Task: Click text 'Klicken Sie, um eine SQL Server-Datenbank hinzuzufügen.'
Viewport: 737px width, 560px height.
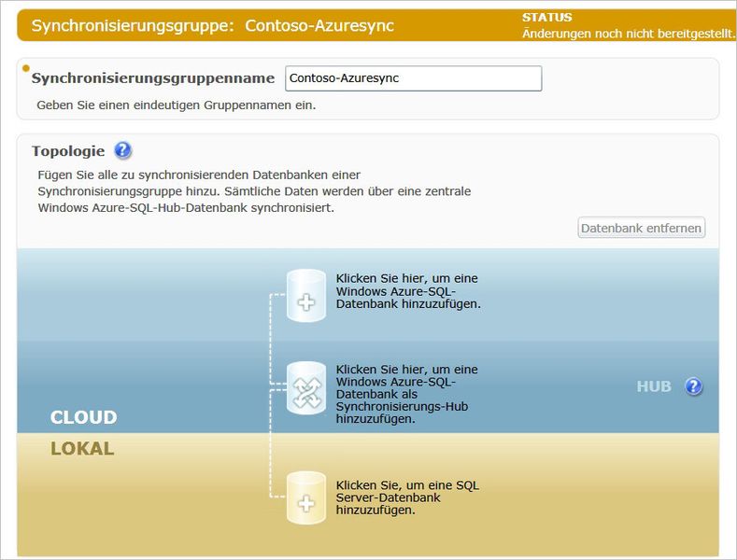Action: tap(407, 497)
